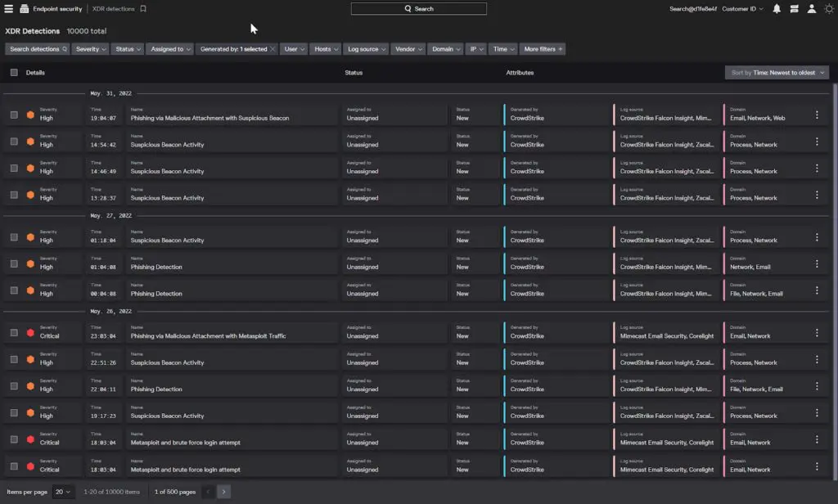Click the top Search input field
Image resolution: width=838 pixels, height=504 pixels.
pyautogui.click(x=418, y=8)
